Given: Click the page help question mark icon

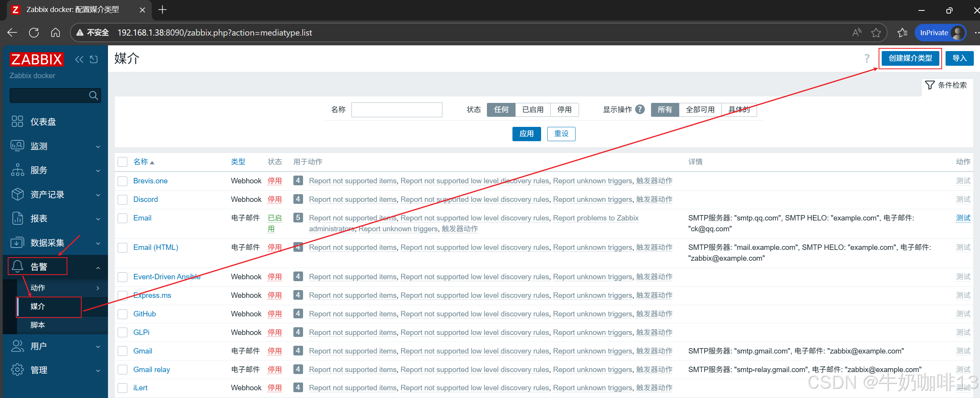Looking at the screenshot, I should coord(867,58).
